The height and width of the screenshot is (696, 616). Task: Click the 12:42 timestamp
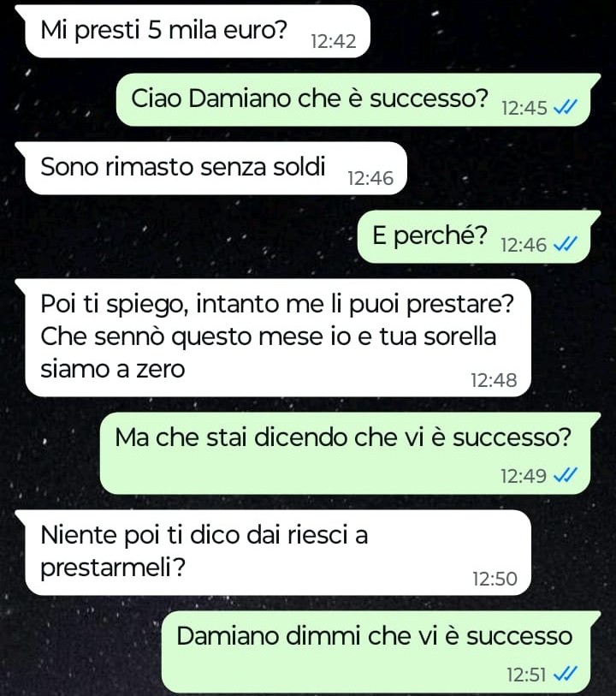click(334, 41)
